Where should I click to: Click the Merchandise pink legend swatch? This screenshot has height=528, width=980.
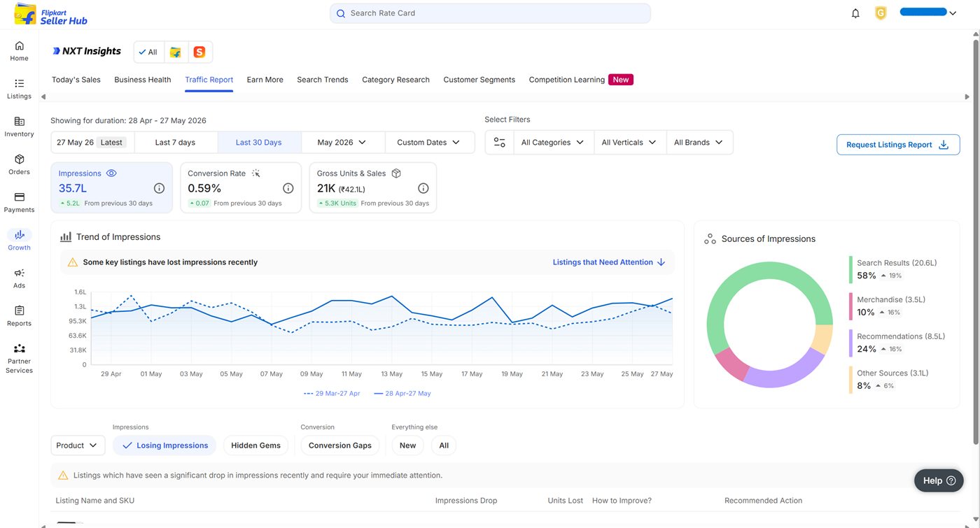[850, 306]
